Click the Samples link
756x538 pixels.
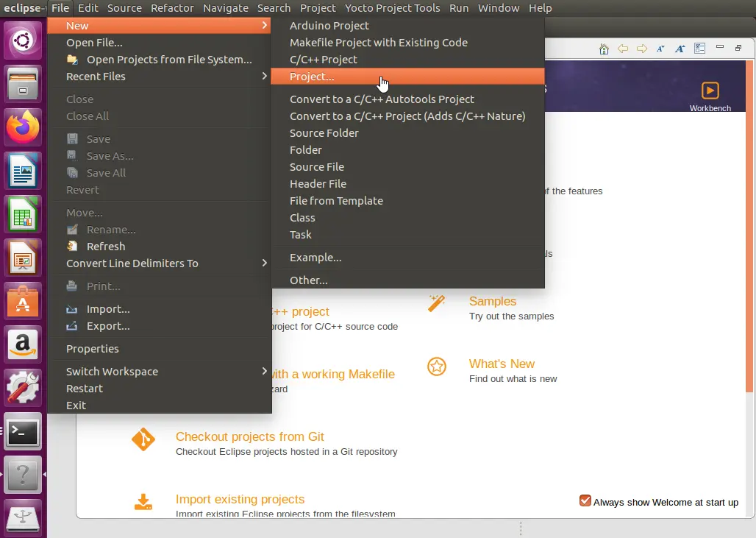(x=492, y=301)
